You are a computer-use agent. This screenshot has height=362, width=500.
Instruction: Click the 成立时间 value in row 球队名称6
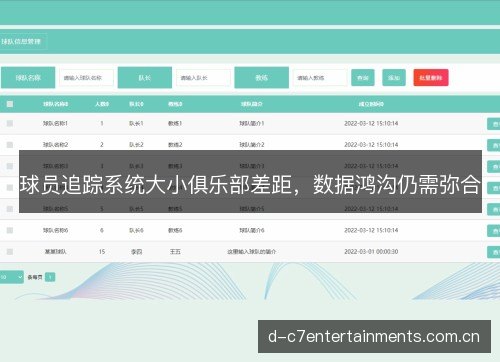(371, 230)
